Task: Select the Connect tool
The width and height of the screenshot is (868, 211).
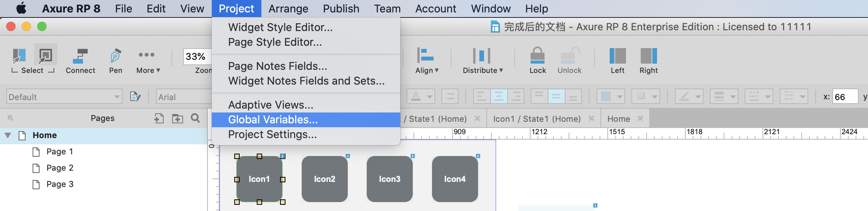Action: coord(80,61)
